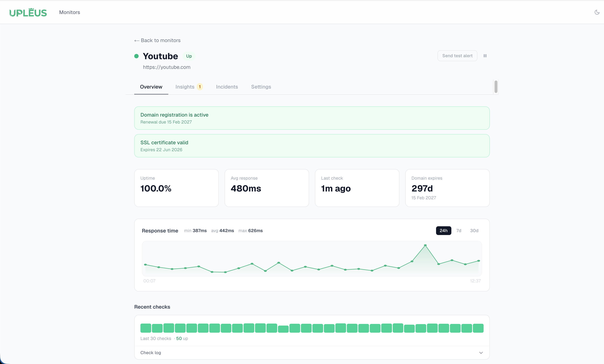This screenshot has width=604, height=364.
Task: Click the Upleus logo
Action: (x=28, y=13)
